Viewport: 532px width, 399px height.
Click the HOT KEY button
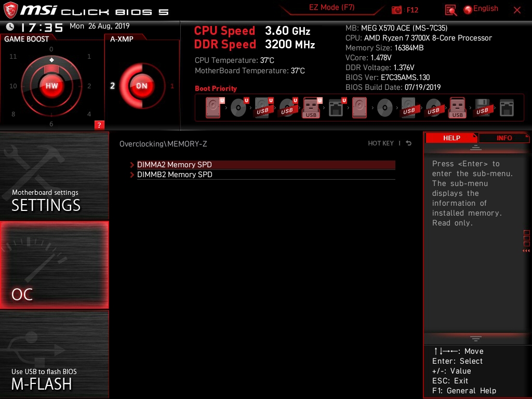tap(381, 143)
